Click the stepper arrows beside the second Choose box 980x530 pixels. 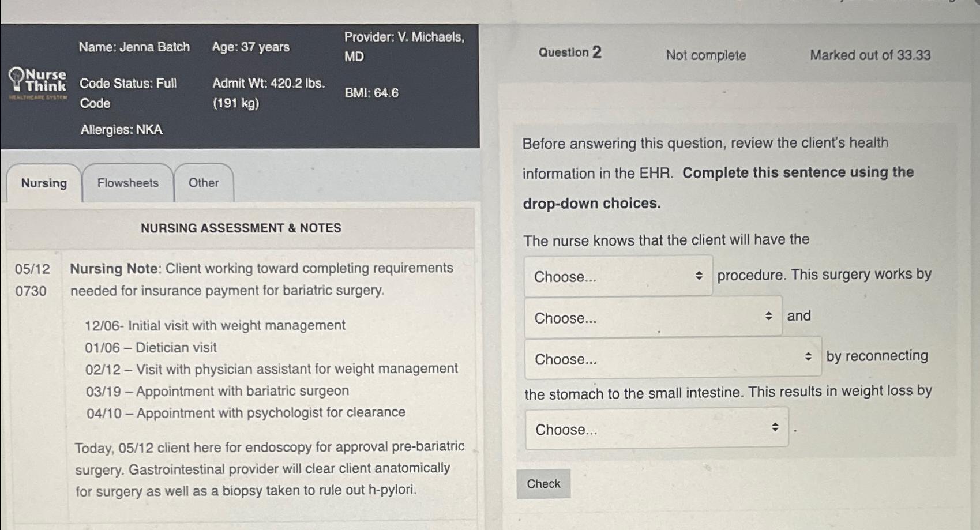click(769, 315)
